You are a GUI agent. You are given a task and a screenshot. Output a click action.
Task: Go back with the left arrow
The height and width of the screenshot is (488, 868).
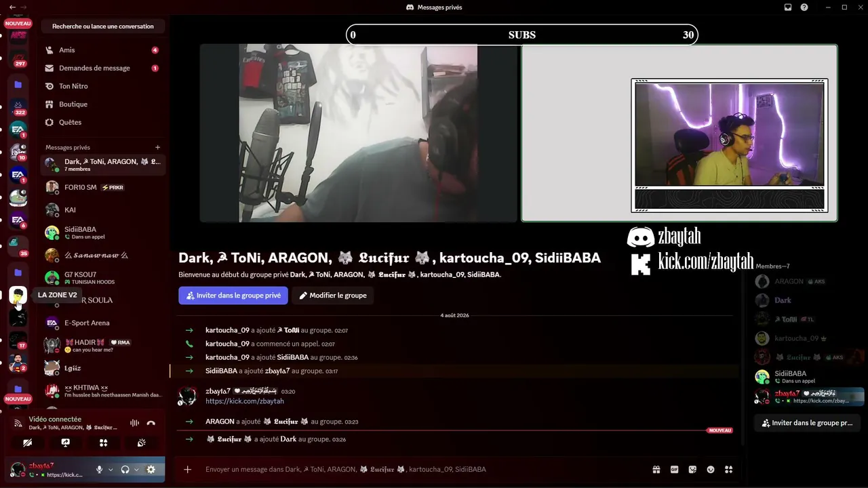tap(12, 7)
